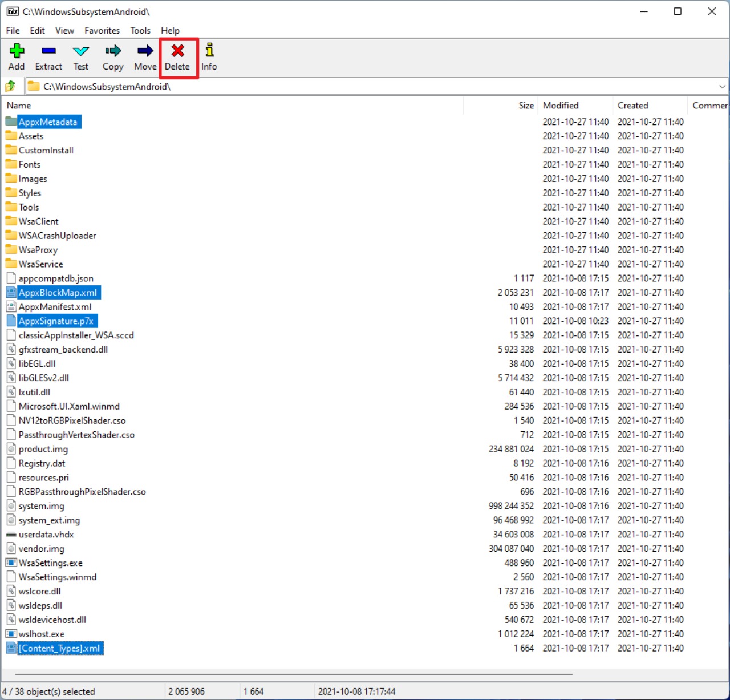730x700 pixels.
Task: Select the WsaService folder
Action: pos(40,264)
